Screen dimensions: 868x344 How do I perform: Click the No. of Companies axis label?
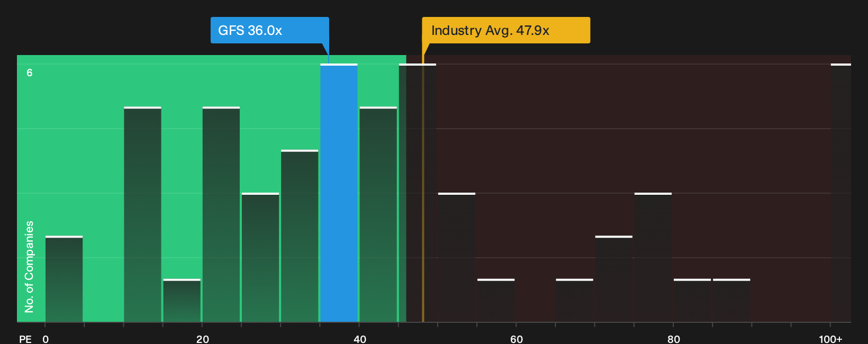29,267
